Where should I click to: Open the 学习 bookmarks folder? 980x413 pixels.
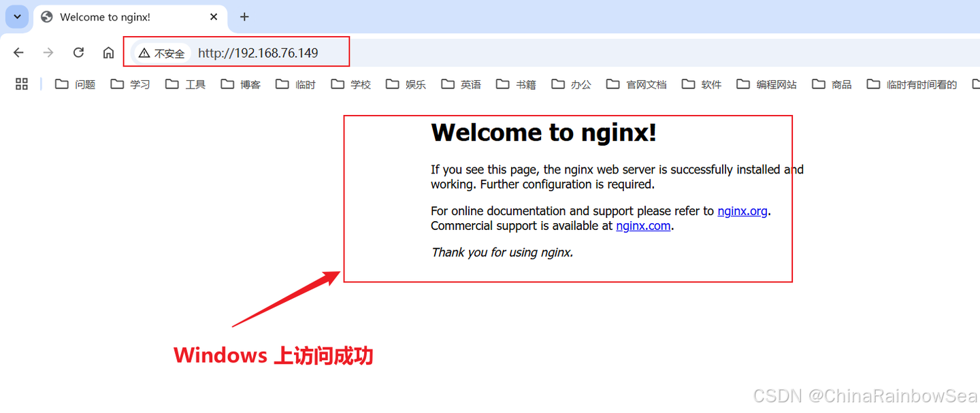(130, 84)
